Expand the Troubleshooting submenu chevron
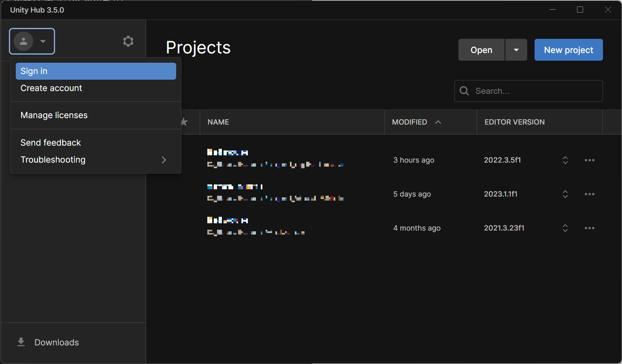Image resolution: width=622 pixels, height=364 pixels. click(x=164, y=160)
